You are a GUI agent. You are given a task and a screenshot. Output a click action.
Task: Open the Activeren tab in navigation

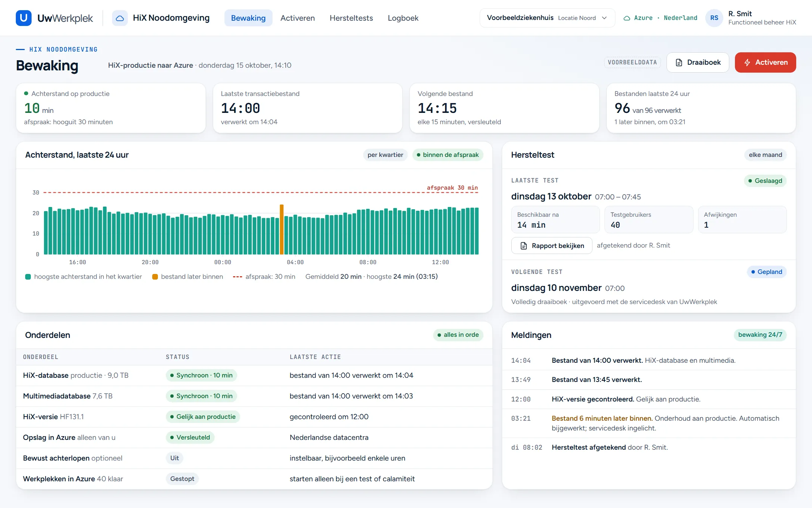297,18
